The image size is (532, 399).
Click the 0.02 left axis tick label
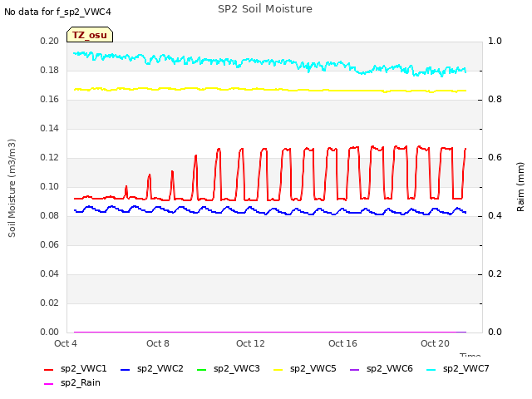pyautogui.click(x=50, y=303)
